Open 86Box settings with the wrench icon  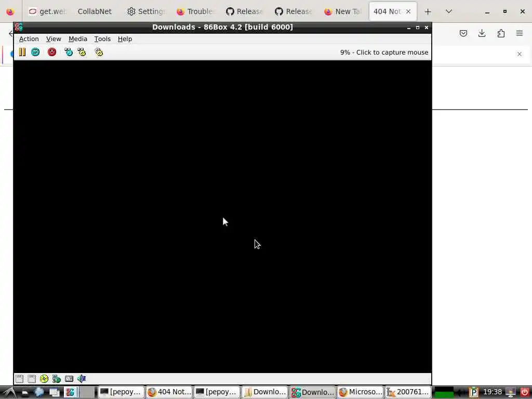coord(99,52)
